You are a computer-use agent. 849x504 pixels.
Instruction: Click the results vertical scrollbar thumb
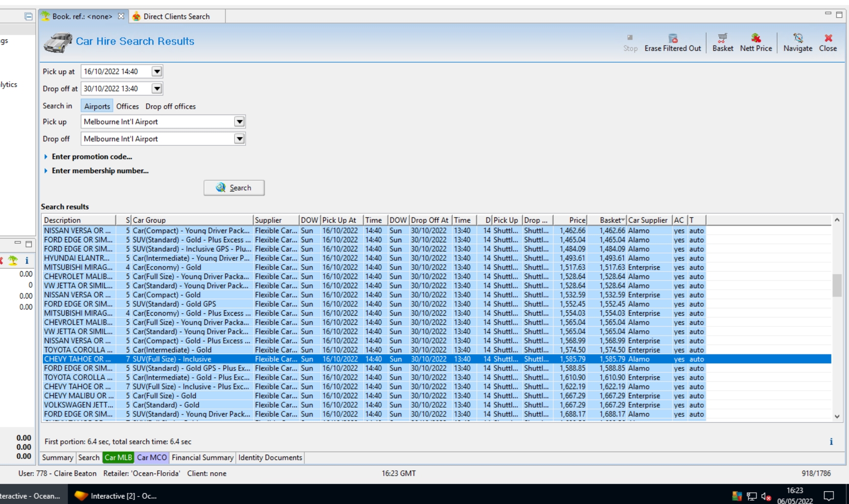[x=837, y=285]
